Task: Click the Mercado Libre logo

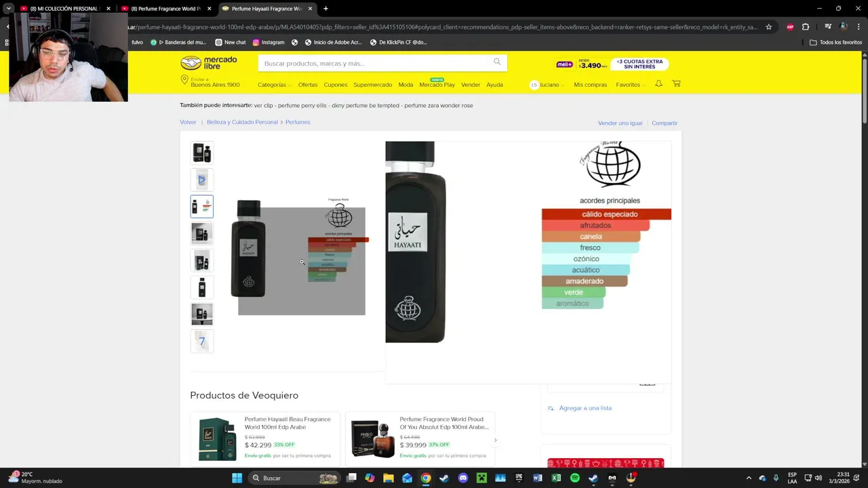Action: (x=209, y=63)
